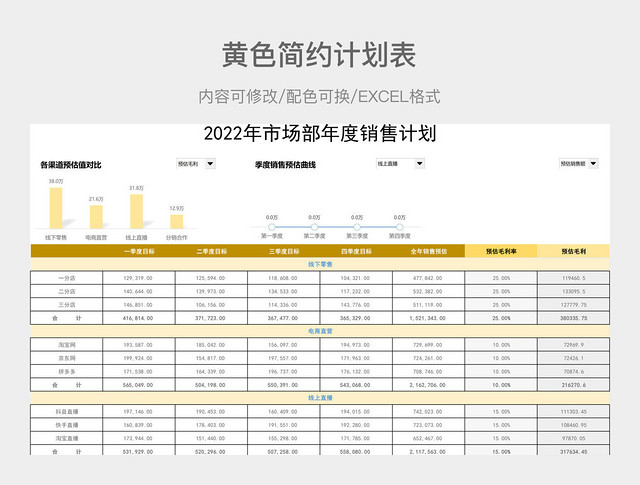Viewport: 640px width, 485px height.
Task: Select the 京东网 row label cell
Action: pyautogui.click(x=67, y=358)
